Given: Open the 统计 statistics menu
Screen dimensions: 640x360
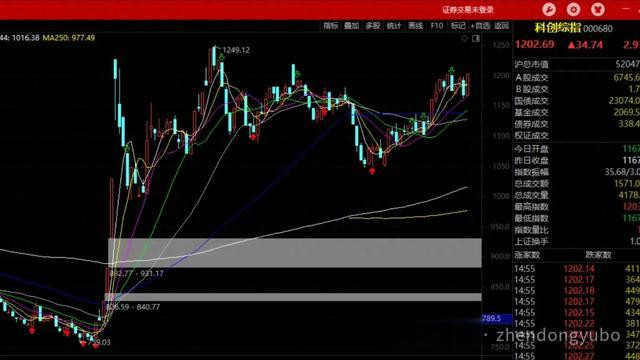Looking at the screenshot, I should click(394, 26).
